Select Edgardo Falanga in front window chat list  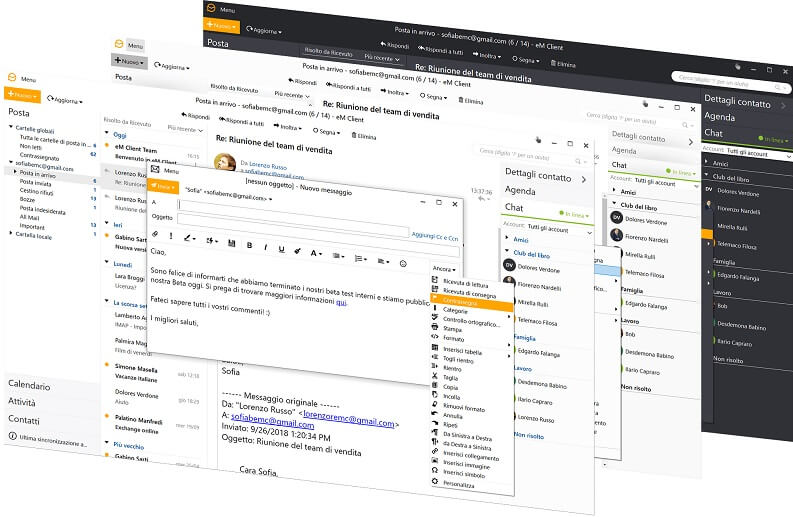538,352
